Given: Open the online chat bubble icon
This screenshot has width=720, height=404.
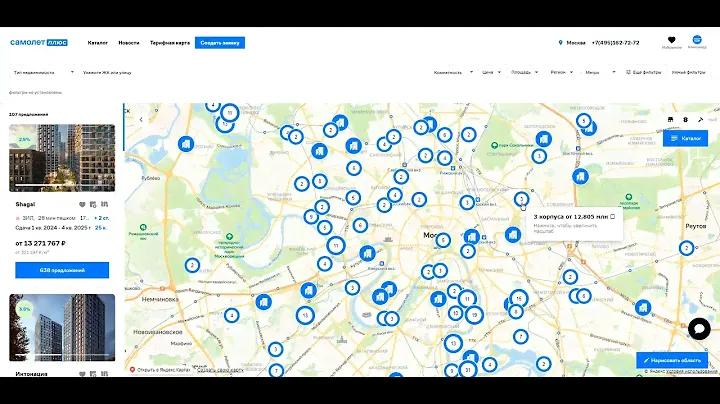Looking at the screenshot, I should (x=699, y=328).
